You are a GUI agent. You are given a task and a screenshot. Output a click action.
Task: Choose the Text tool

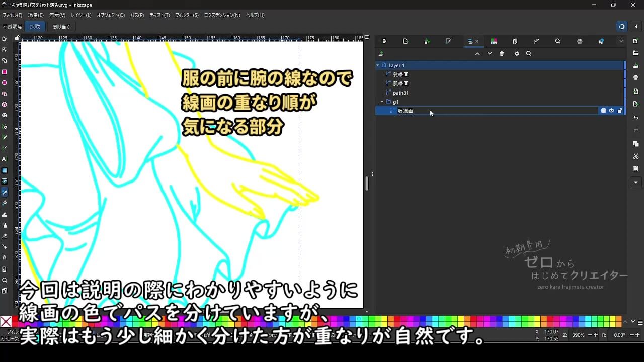(5, 159)
